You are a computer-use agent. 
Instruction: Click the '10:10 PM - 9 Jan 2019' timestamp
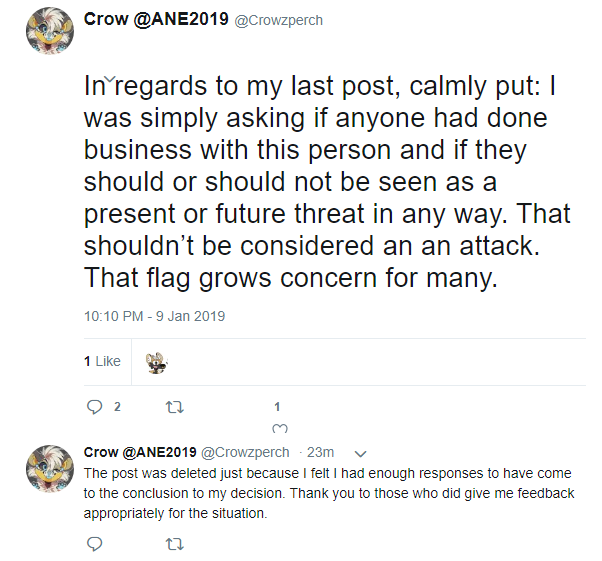point(154,316)
